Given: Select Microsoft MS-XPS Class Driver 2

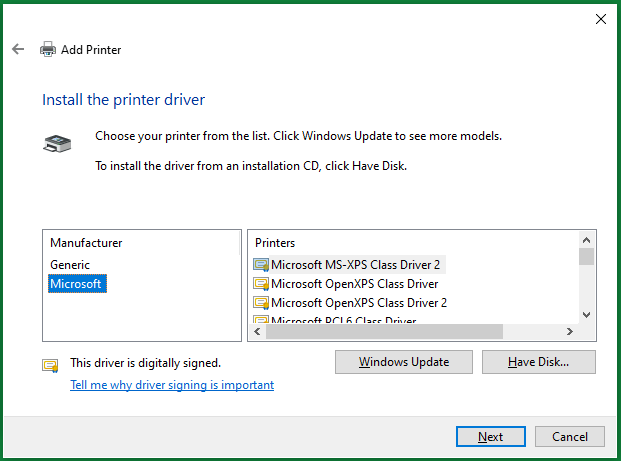Looking at the screenshot, I should 355,265.
